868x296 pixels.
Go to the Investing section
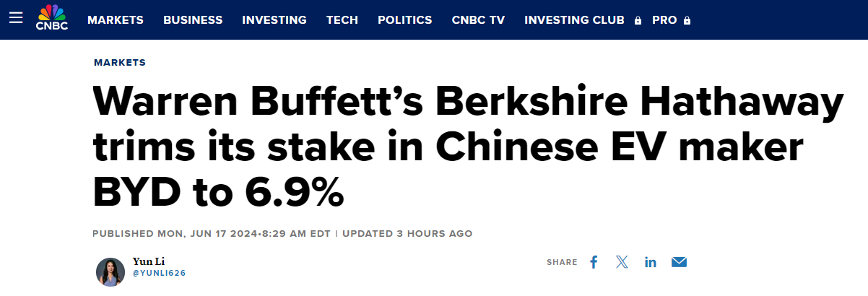(274, 20)
